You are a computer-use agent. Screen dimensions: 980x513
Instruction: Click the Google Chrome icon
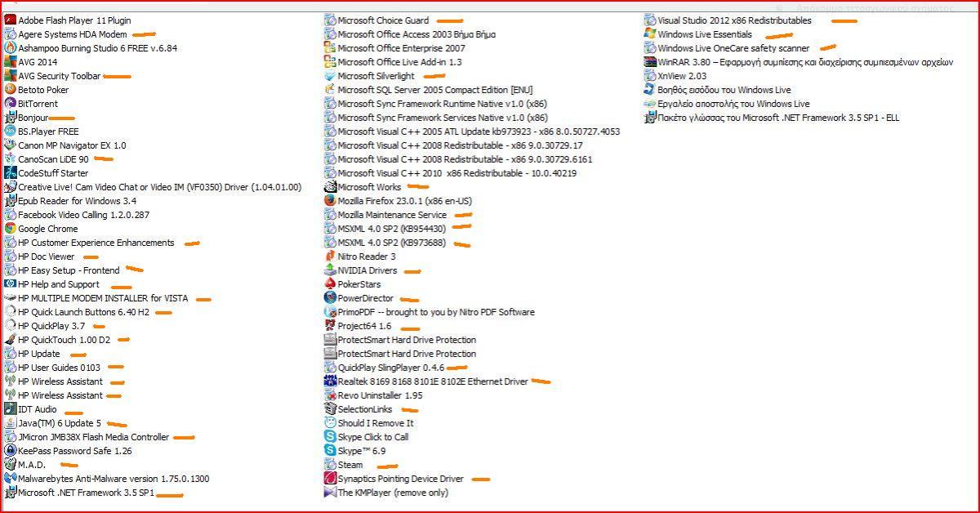pos(10,229)
